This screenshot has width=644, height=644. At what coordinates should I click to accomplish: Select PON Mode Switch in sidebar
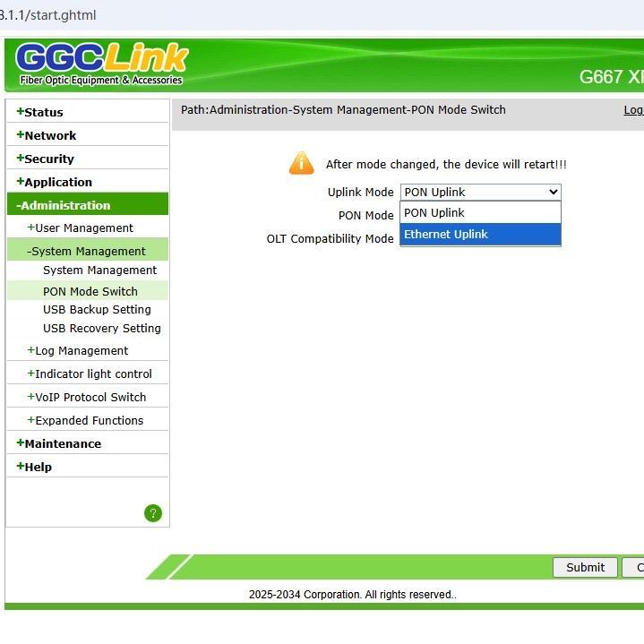pyautogui.click(x=90, y=291)
